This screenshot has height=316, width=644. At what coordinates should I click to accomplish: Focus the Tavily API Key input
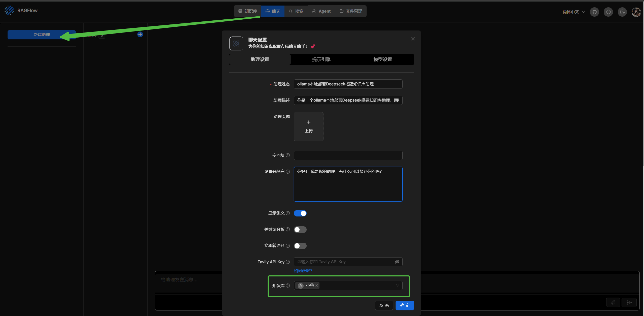(344, 262)
